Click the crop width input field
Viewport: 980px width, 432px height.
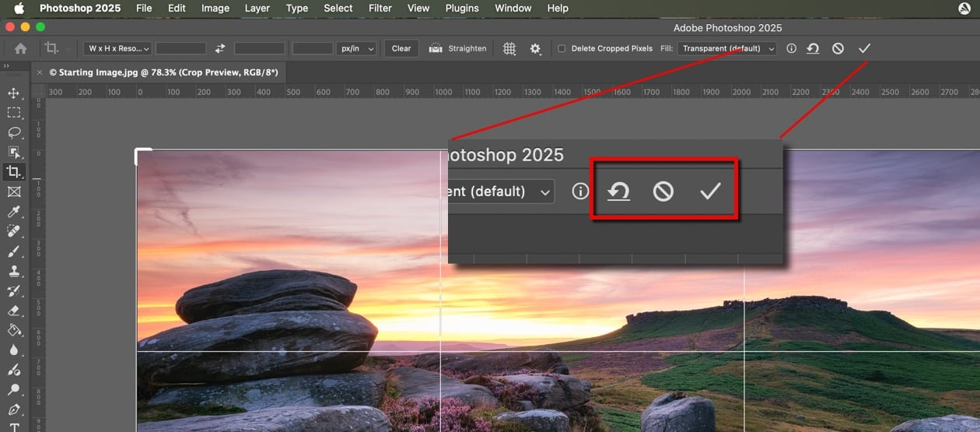click(181, 48)
